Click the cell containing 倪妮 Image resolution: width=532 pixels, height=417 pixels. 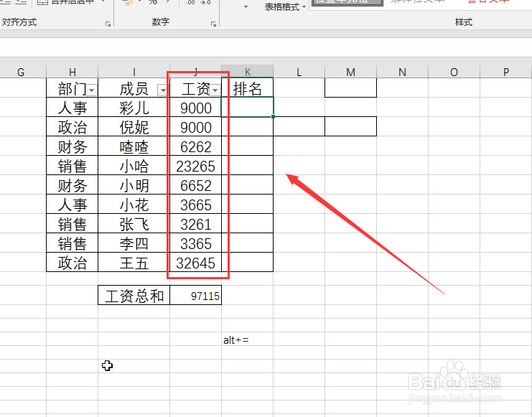point(134,127)
